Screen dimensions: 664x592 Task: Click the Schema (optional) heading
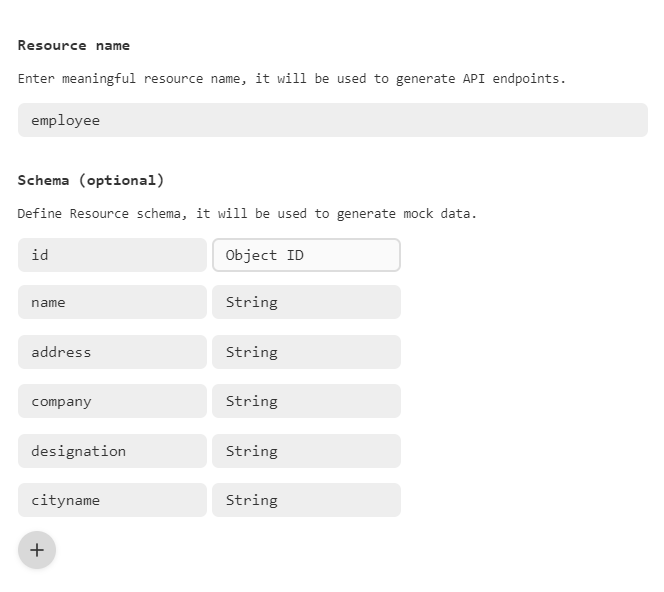(91, 180)
